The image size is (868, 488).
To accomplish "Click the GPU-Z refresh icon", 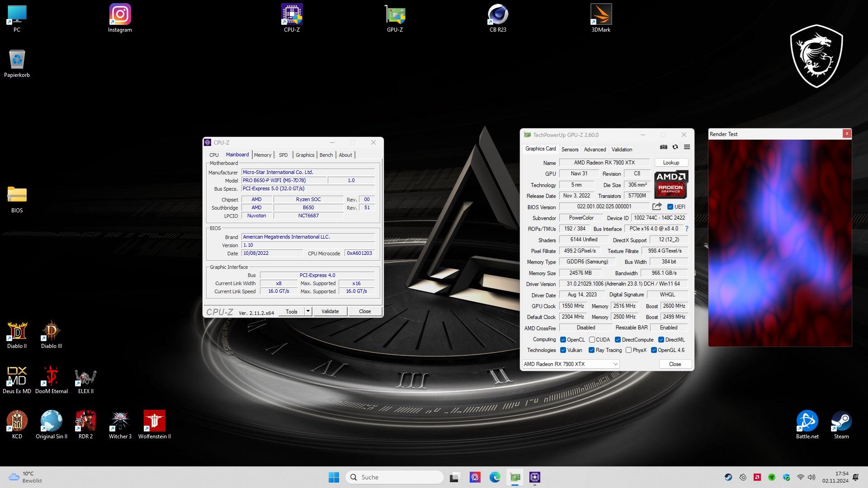I will tap(675, 147).
